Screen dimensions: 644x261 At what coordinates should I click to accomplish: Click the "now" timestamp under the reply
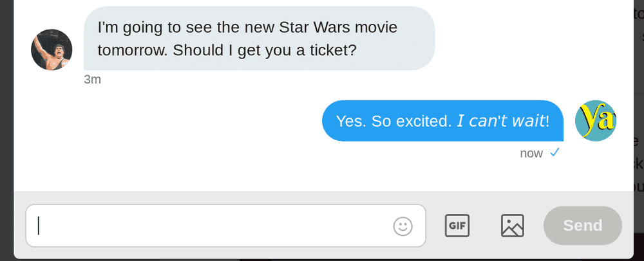click(531, 154)
